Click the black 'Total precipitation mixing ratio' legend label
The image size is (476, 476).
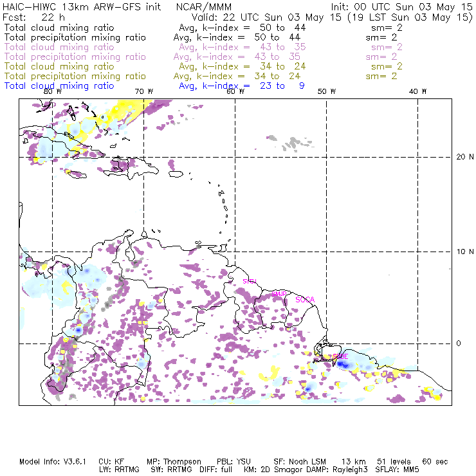point(75,37)
